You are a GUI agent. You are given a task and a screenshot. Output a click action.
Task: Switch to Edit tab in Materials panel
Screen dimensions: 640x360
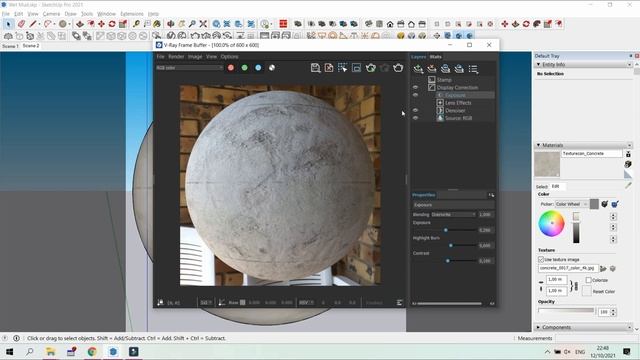tap(556, 186)
